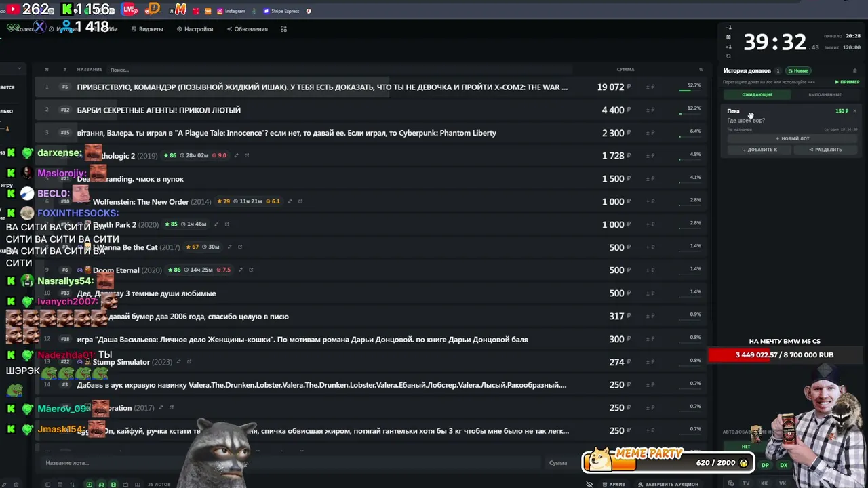This screenshot has width=868, height=488.
Task: Open the Виджеты menu
Action: (x=147, y=29)
